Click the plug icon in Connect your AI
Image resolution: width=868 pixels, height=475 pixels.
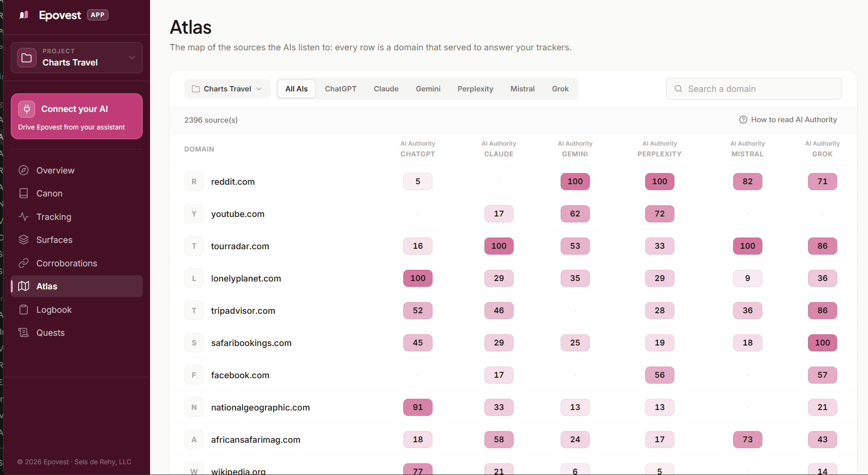[27, 109]
